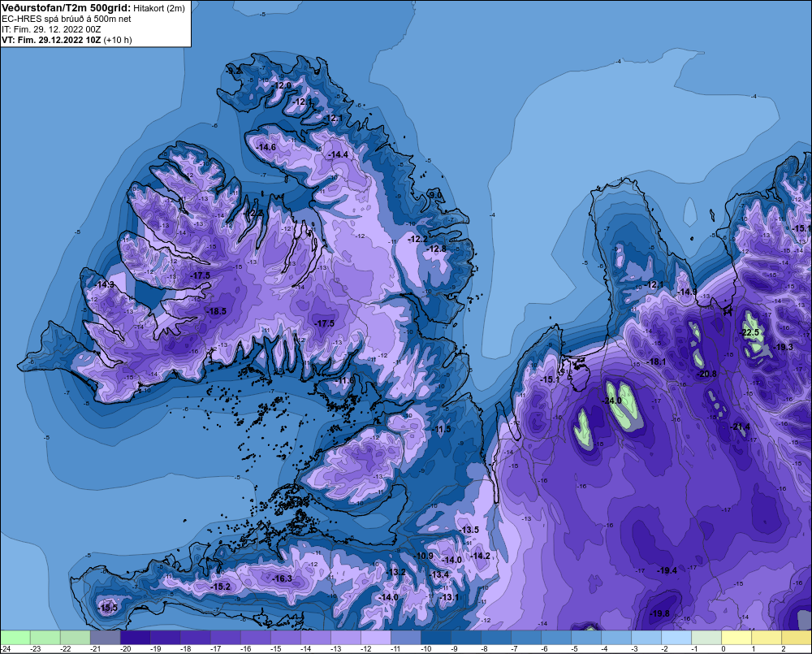
Task: Click the light green legend swatch above -24
Action: coord(15,638)
